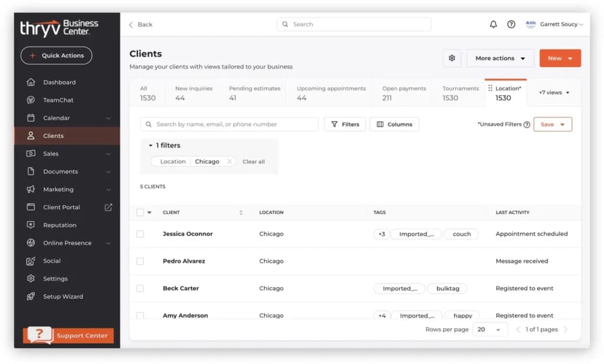Go to the next page arrow
The height and width of the screenshot is (364, 604).
tap(566, 329)
